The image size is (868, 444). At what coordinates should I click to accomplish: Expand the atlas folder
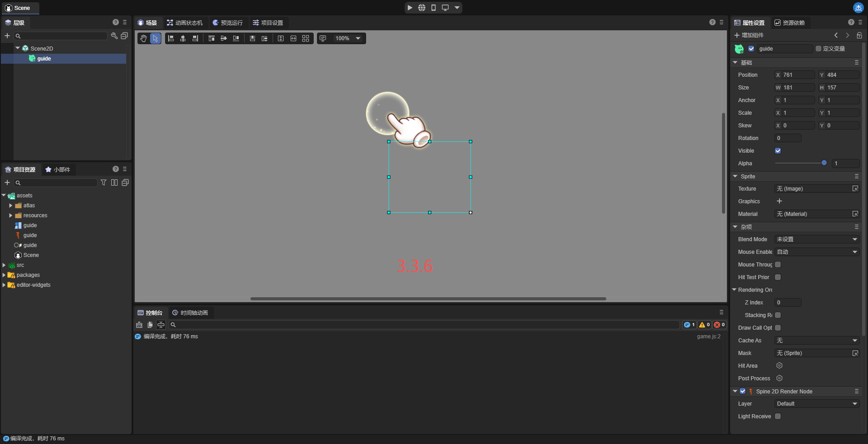pyautogui.click(x=11, y=206)
